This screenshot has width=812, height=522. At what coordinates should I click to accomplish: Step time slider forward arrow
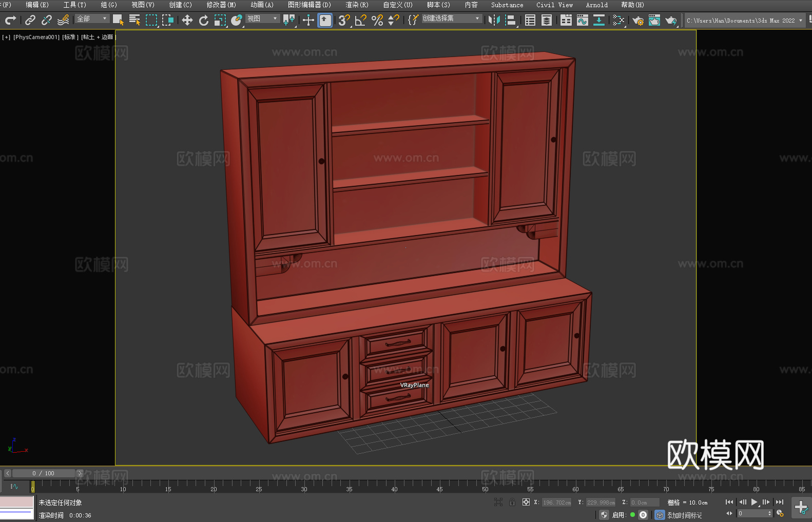click(x=80, y=473)
